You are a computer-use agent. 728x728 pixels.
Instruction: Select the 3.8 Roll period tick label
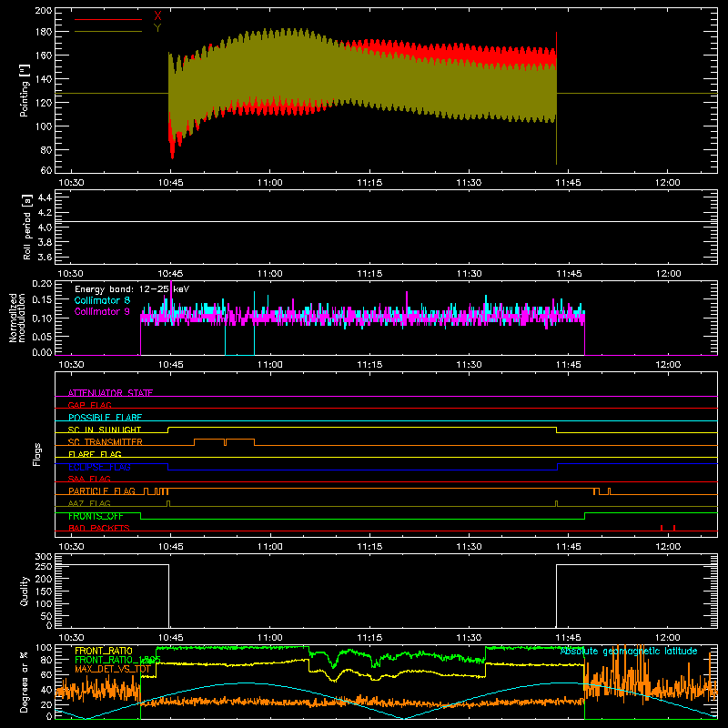45,242
